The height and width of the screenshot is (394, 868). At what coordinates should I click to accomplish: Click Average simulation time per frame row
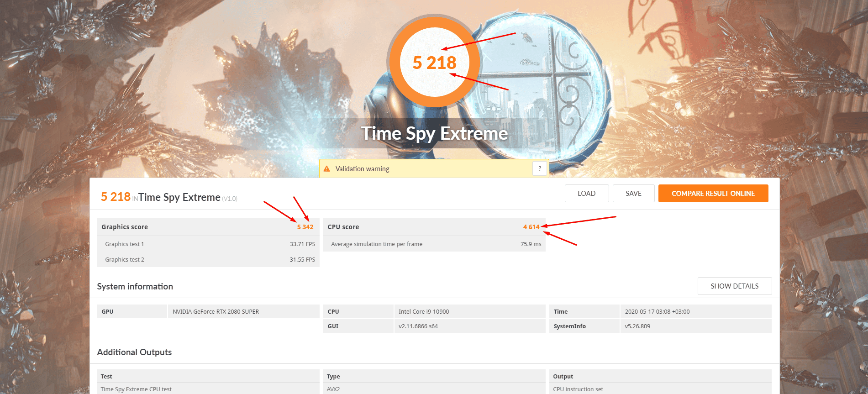click(434, 244)
